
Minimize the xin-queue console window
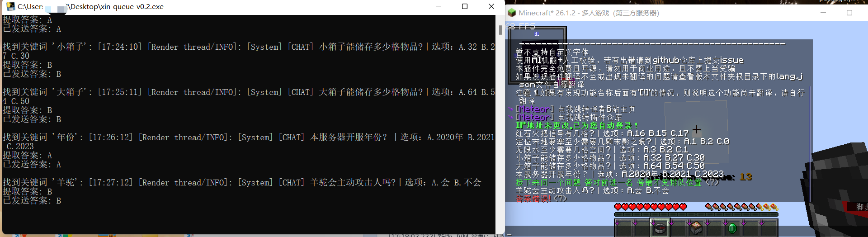(x=438, y=6)
